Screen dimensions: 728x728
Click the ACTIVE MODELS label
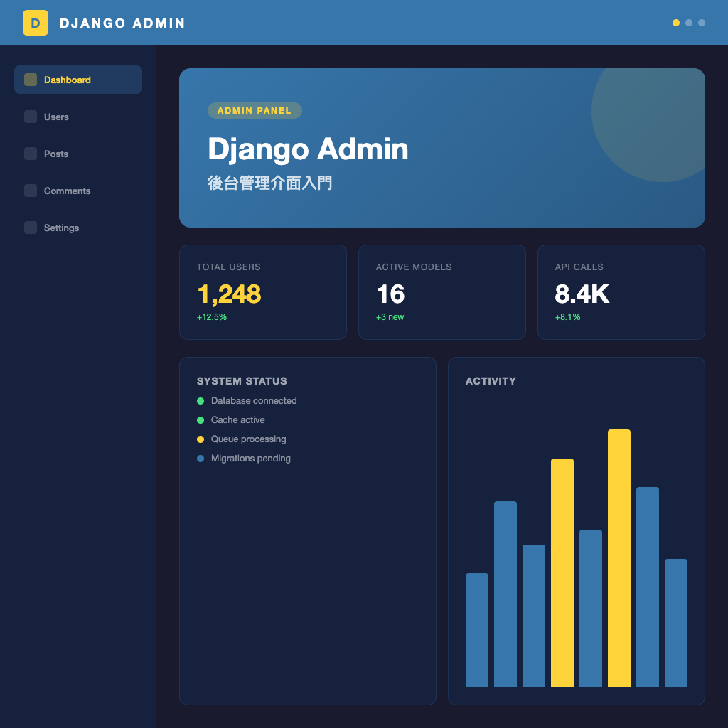coord(414,267)
